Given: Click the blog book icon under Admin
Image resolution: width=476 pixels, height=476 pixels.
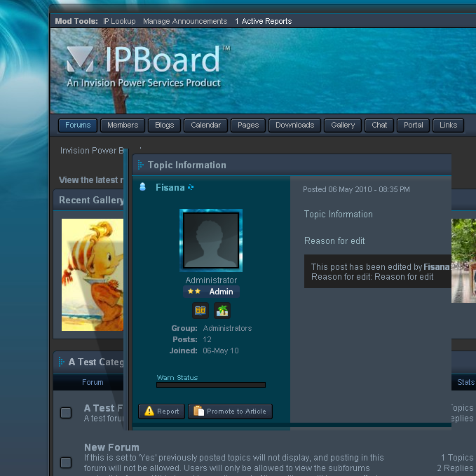Looking at the screenshot, I should pos(200,311).
